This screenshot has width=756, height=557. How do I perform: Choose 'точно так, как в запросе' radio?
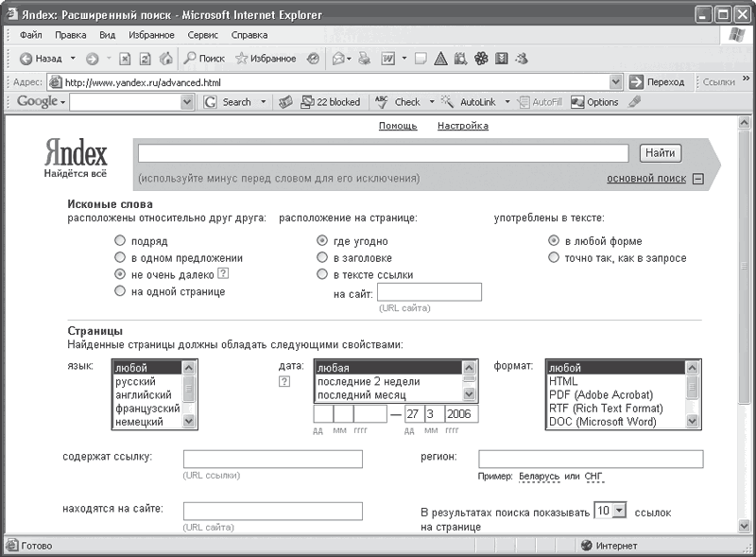(x=554, y=257)
